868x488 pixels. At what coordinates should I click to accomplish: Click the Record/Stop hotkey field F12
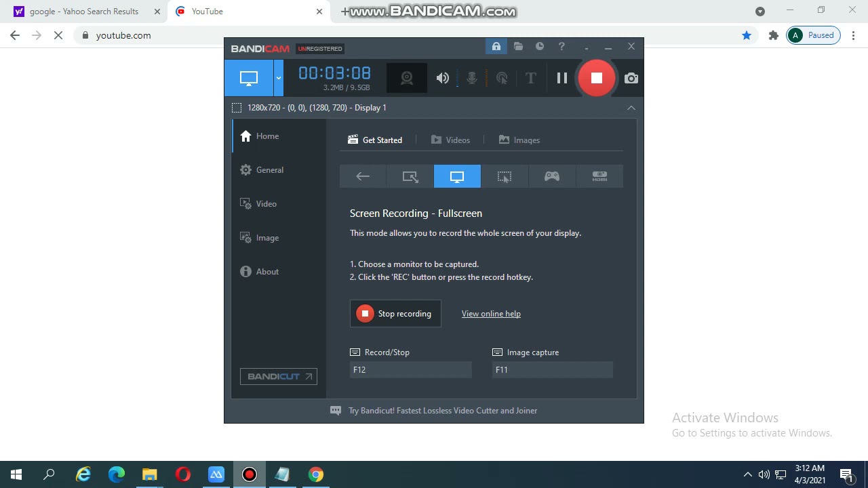point(411,369)
